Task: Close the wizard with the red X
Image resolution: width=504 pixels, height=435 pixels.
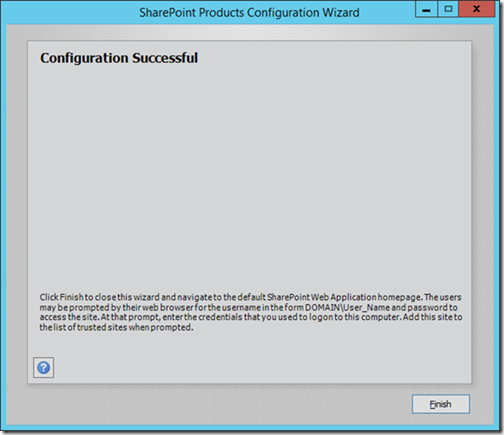Action: click(477, 10)
